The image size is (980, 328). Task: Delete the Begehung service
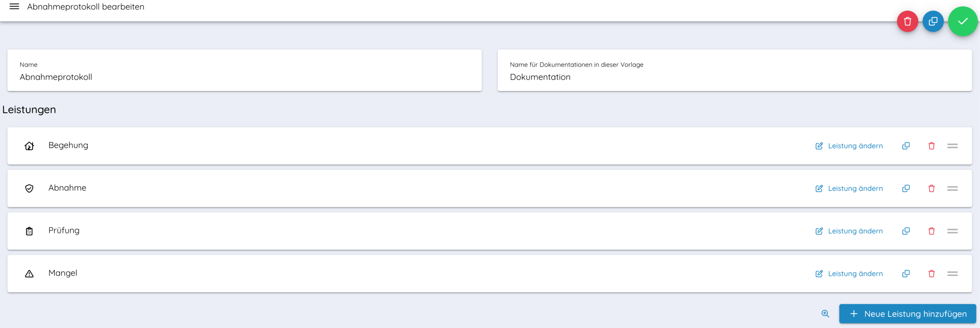click(x=931, y=146)
